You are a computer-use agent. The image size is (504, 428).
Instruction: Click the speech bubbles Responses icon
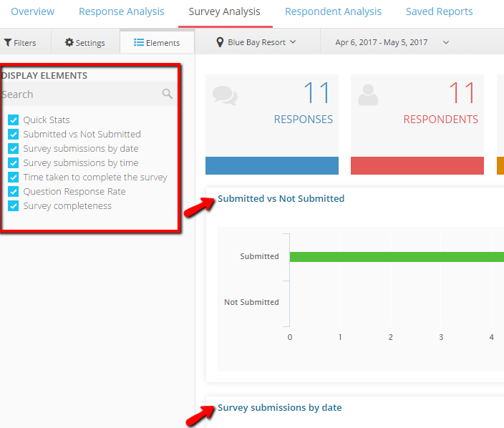(225, 95)
